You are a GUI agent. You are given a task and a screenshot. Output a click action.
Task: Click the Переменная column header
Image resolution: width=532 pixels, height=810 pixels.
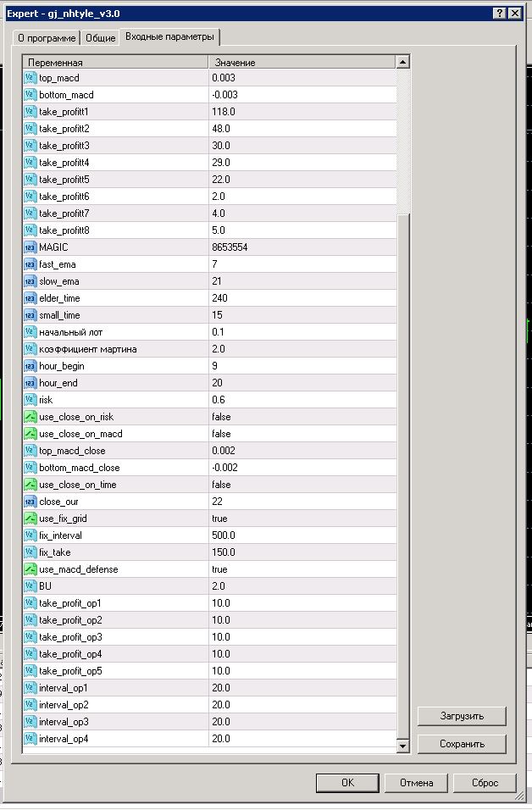pos(116,62)
